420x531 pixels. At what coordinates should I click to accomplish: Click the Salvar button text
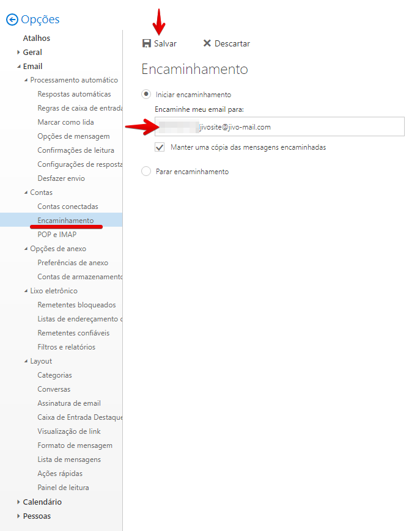point(165,43)
